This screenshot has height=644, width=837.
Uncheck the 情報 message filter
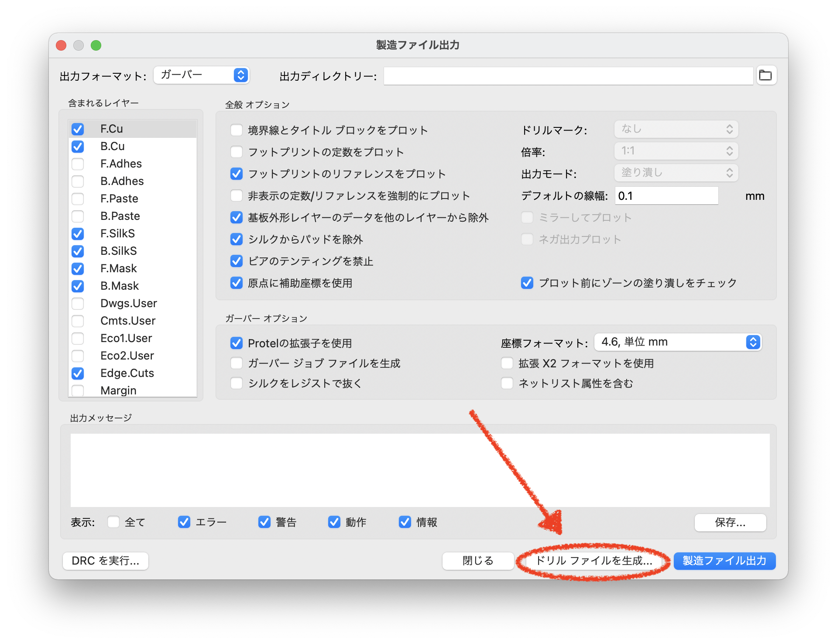405,522
